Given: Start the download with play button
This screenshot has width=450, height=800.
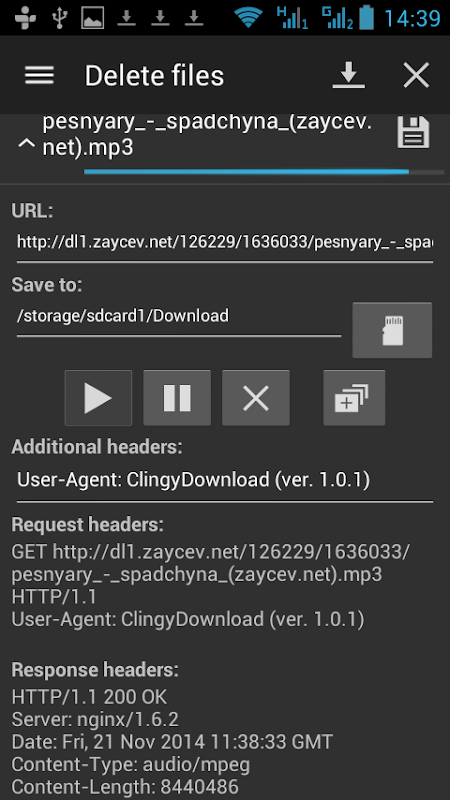Looking at the screenshot, I should [98, 398].
